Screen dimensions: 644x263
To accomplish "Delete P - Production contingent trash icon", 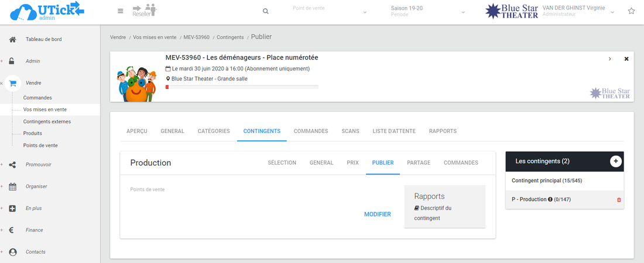I will (x=619, y=200).
